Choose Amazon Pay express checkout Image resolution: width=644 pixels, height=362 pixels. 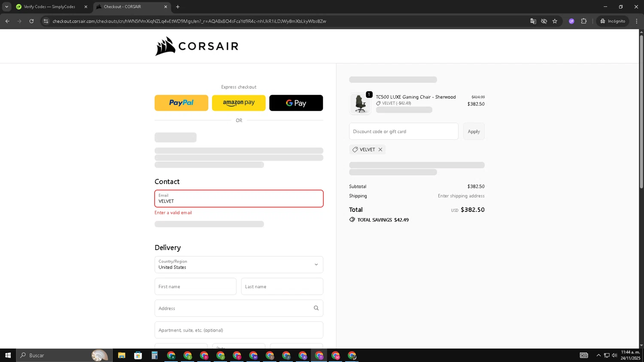(239, 103)
